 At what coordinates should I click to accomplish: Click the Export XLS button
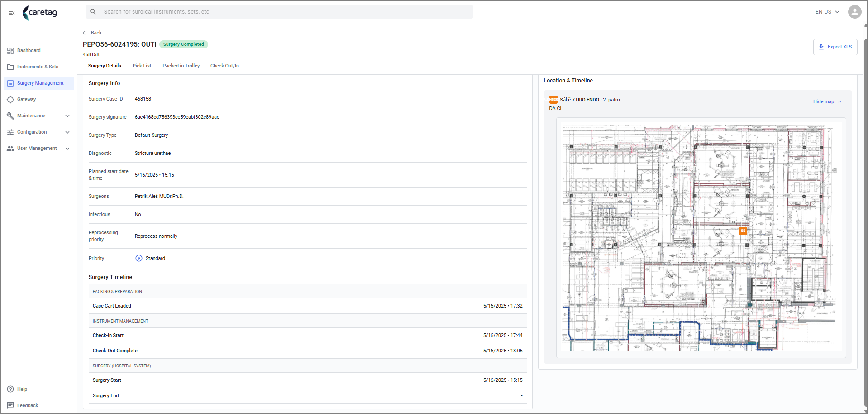coord(835,47)
